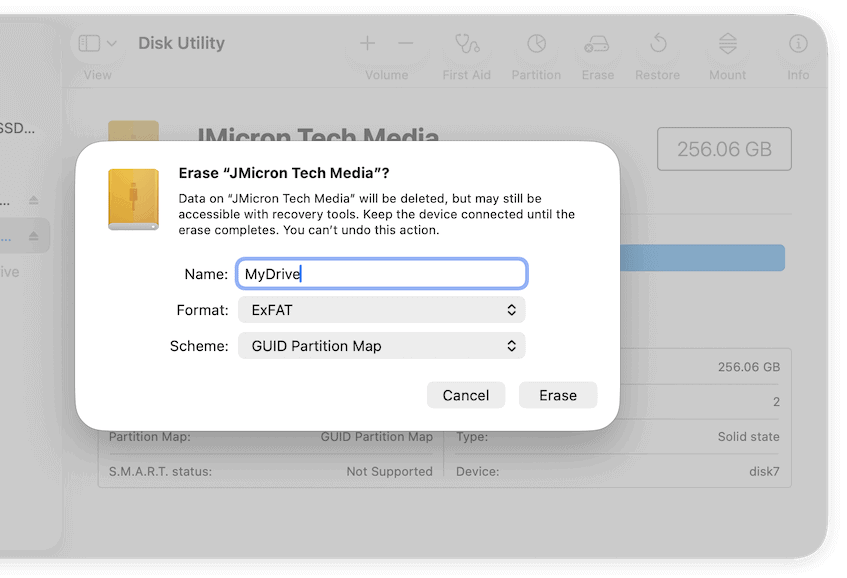847x578 pixels.
Task: Click the yellow external drive icon in dialog
Action: click(x=133, y=199)
